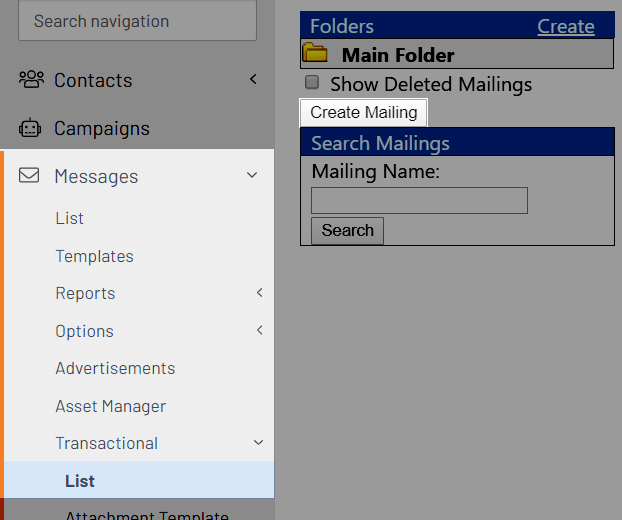Focus the Mailing Name text field

pyautogui.click(x=419, y=200)
